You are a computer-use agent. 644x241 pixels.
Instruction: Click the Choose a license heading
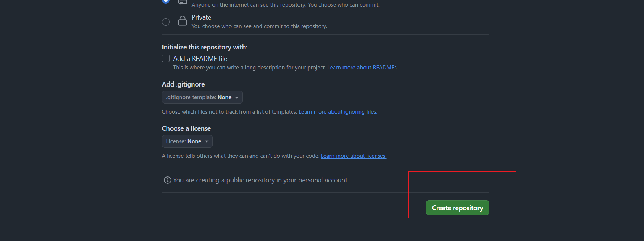pyautogui.click(x=186, y=128)
